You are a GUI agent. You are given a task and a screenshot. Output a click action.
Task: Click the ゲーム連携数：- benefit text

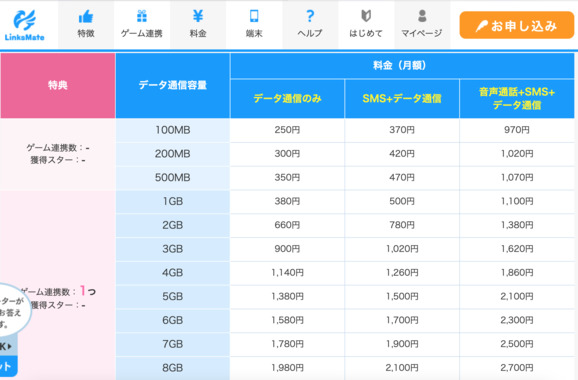pyautogui.click(x=58, y=148)
